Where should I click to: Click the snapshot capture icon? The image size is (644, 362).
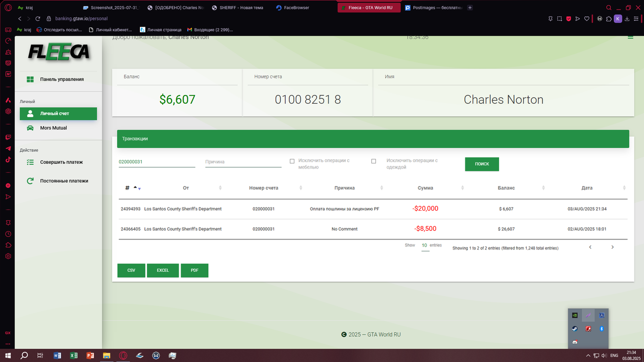(x=559, y=19)
